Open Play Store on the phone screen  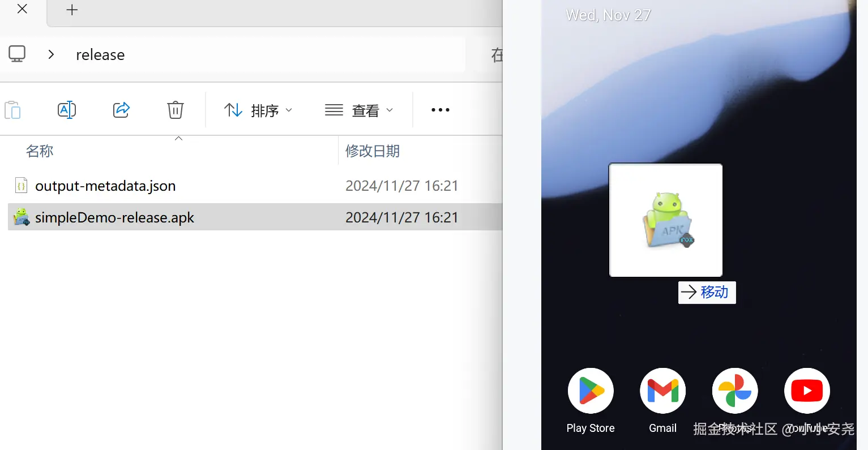[x=590, y=391]
